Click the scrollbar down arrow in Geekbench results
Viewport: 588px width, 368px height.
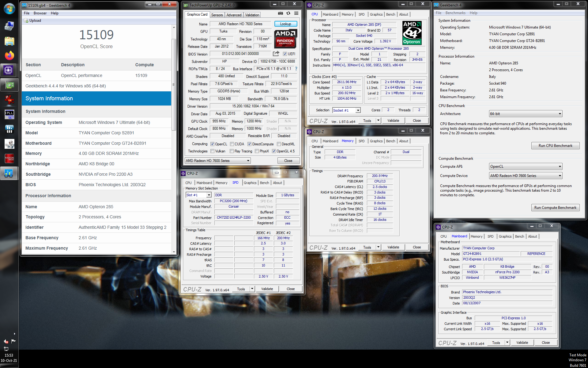pos(174,252)
